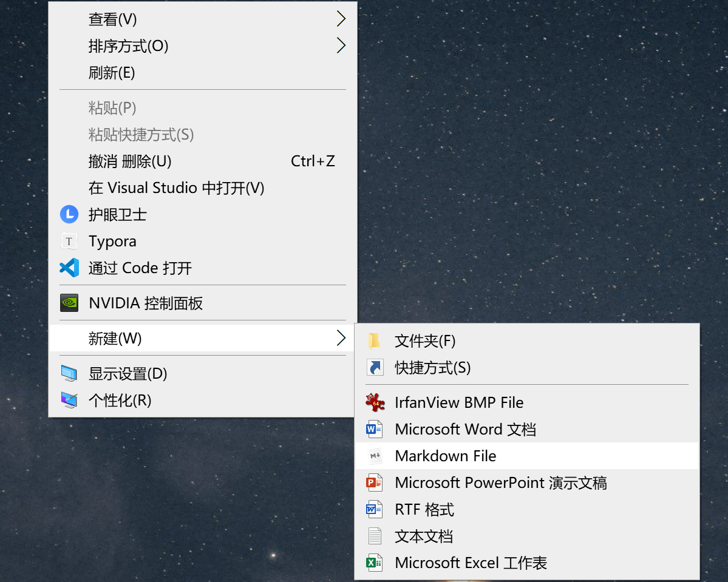Click the Excel worksheet icon
Image resolution: width=728 pixels, height=582 pixels.
click(x=374, y=563)
